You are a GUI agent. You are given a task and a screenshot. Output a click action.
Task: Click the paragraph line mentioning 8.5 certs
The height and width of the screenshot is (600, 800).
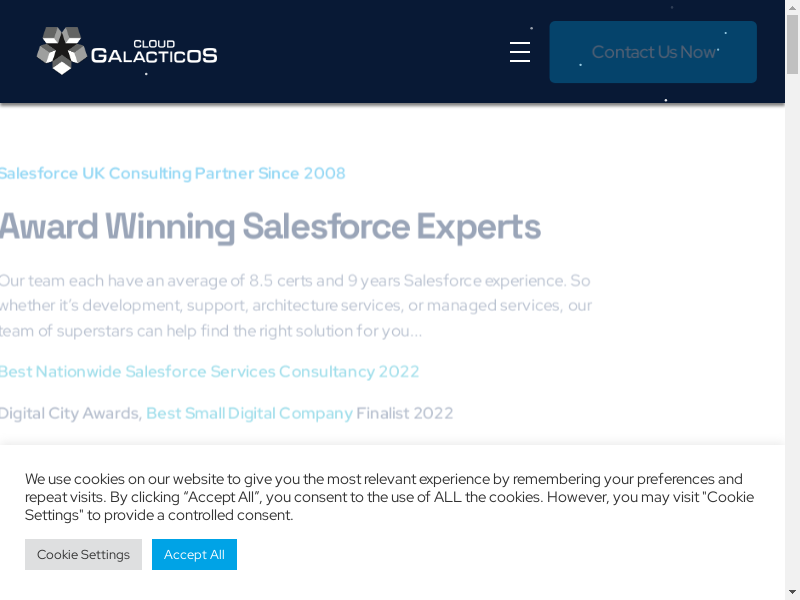(x=295, y=280)
